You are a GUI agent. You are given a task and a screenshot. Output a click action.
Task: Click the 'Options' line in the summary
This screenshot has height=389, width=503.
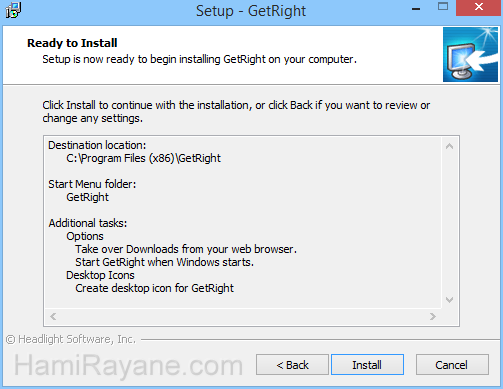[x=85, y=236]
